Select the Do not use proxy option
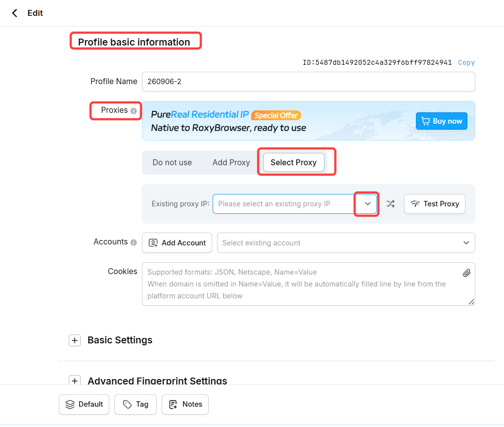This screenshot has height=427, width=504. [x=172, y=163]
